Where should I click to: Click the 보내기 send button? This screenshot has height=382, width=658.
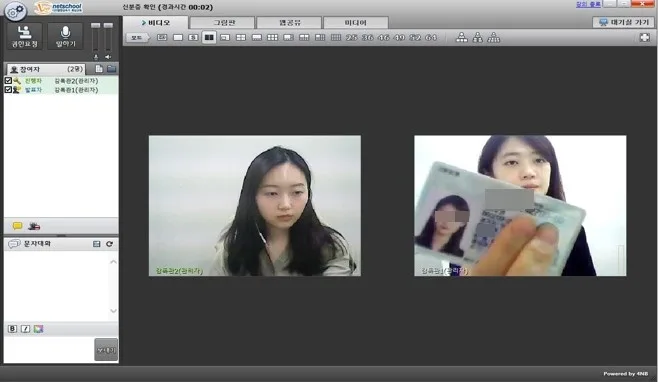click(x=106, y=349)
